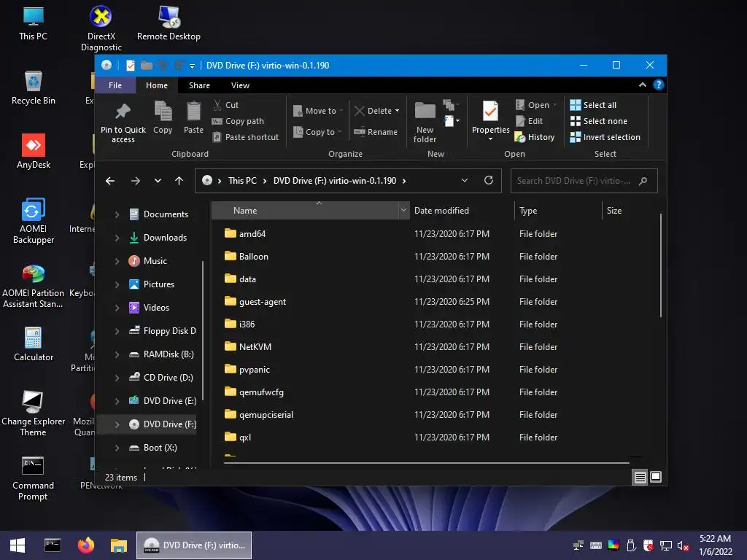Open the Properties ribbon button
Image resolution: width=747 pixels, height=560 pixels.
[490, 121]
